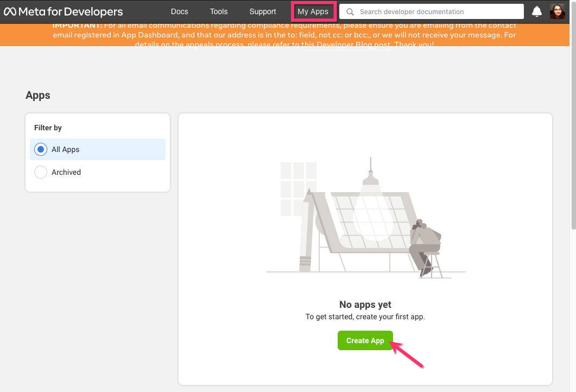Click the 'No apps yet' heading

tap(365, 305)
